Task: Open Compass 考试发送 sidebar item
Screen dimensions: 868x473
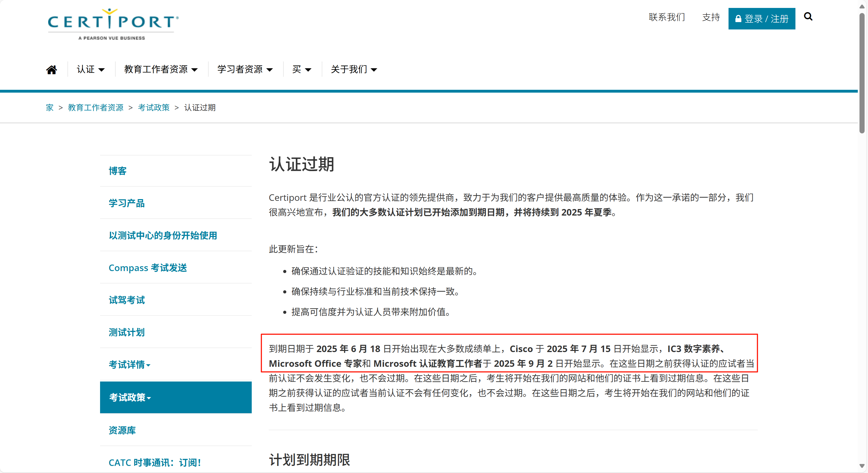Action: [x=148, y=268]
